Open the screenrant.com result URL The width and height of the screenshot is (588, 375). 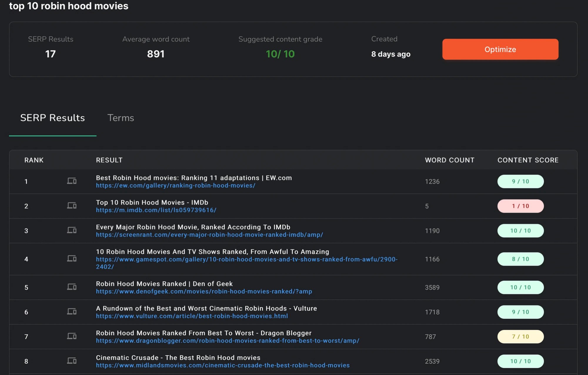point(209,235)
